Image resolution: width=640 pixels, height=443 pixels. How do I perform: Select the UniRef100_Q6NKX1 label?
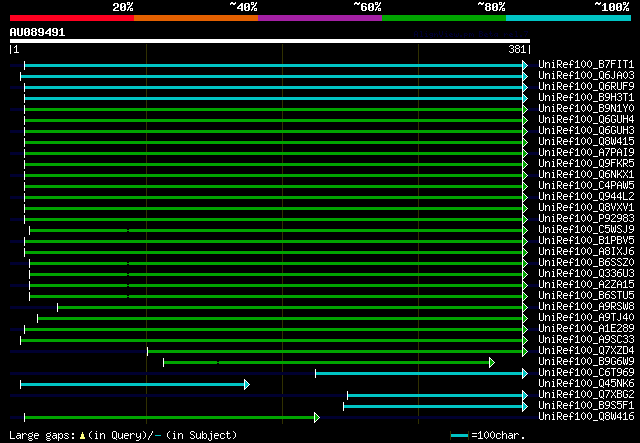[x=586, y=175]
